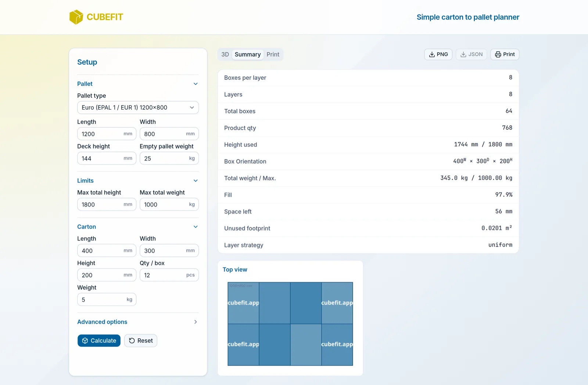Click the Reset button
This screenshot has height=385, width=588.
coord(141,341)
